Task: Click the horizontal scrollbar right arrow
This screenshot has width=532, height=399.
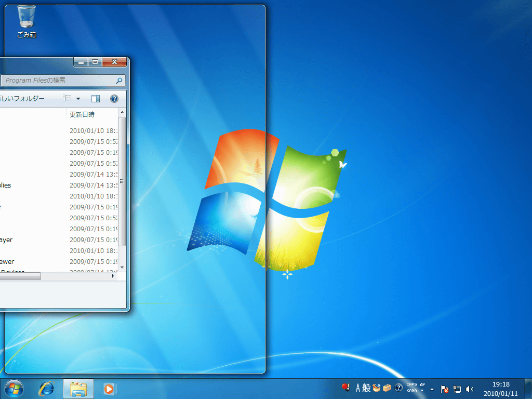Action: tap(113, 276)
